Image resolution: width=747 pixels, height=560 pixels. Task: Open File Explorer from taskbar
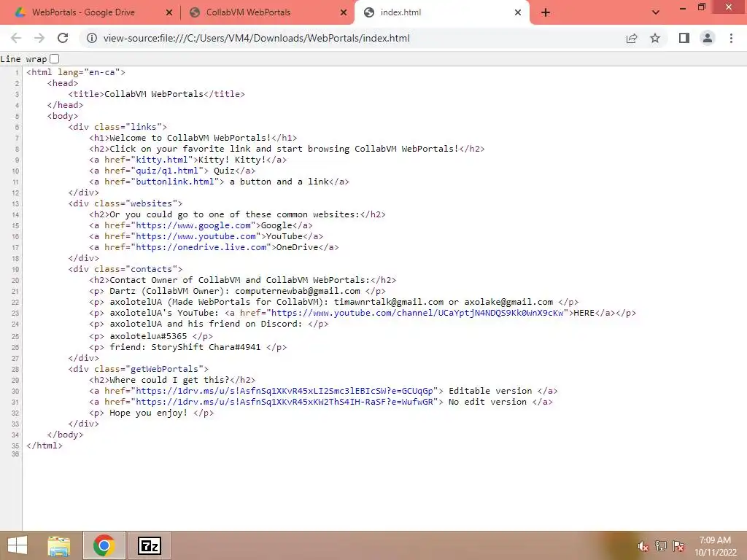(x=59, y=545)
